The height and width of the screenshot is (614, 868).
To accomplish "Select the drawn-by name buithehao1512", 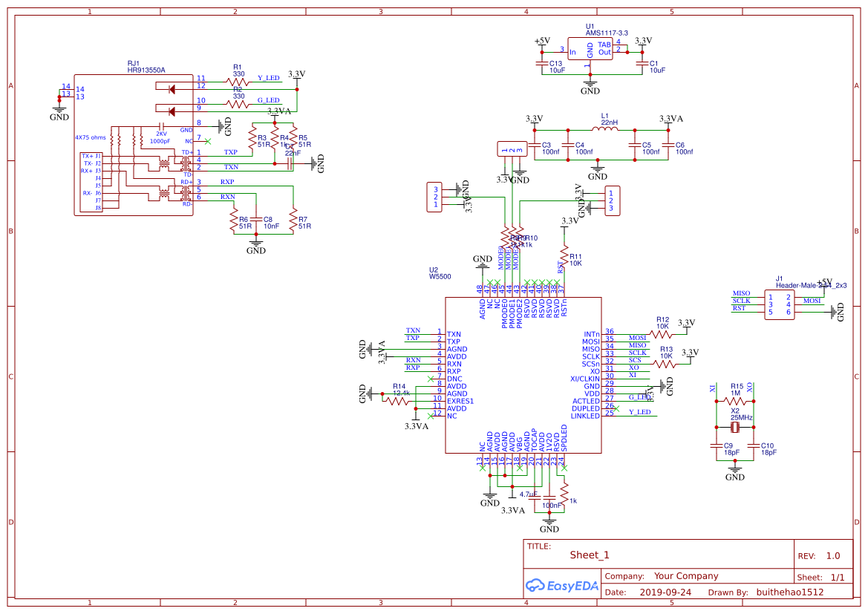I will click(x=789, y=592).
